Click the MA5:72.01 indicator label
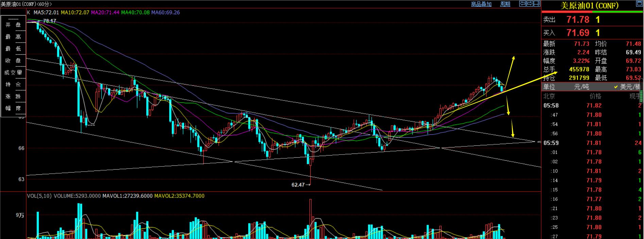Image resolution: width=644 pixels, height=239 pixels. pyautogui.click(x=46, y=12)
